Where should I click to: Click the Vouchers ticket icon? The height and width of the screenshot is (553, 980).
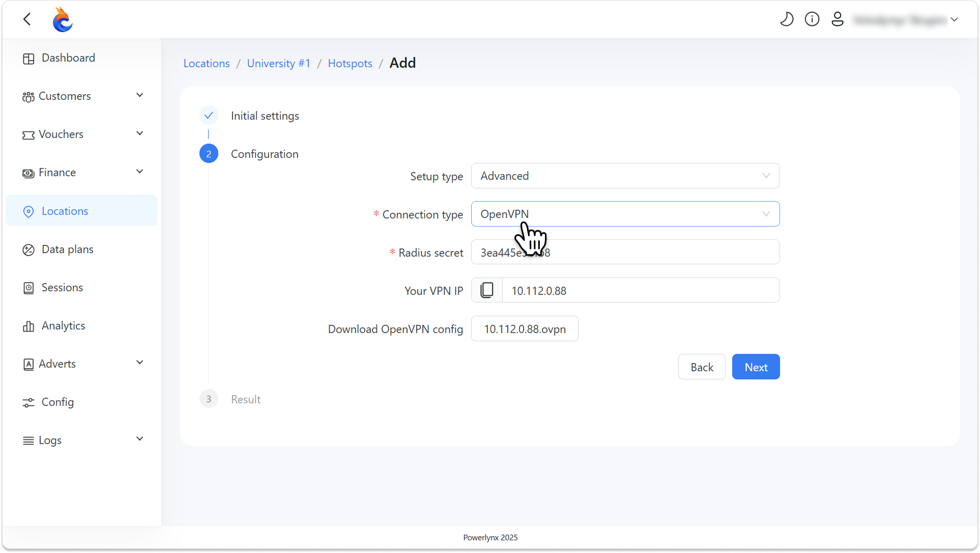click(x=28, y=135)
